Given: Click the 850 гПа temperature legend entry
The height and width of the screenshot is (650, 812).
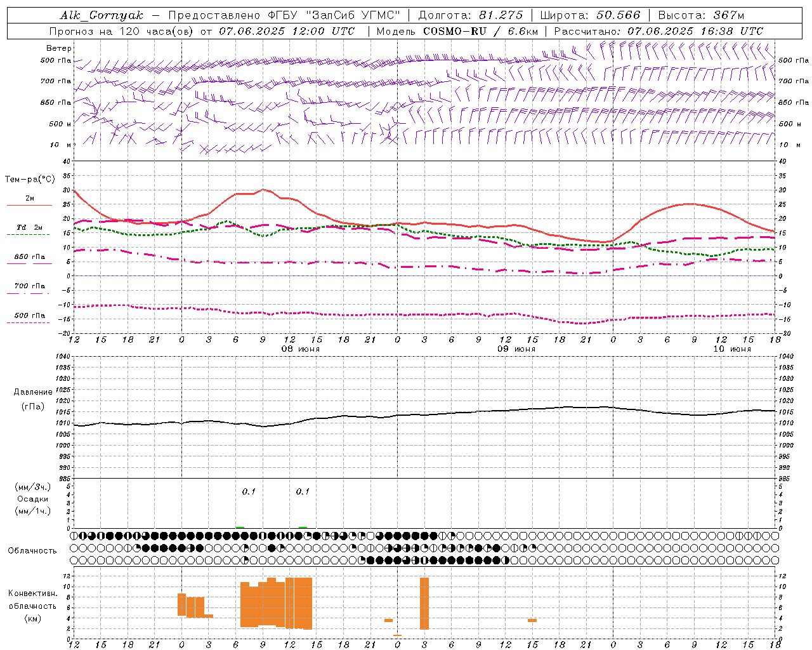Looking at the screenshot, I should [30, 257].
